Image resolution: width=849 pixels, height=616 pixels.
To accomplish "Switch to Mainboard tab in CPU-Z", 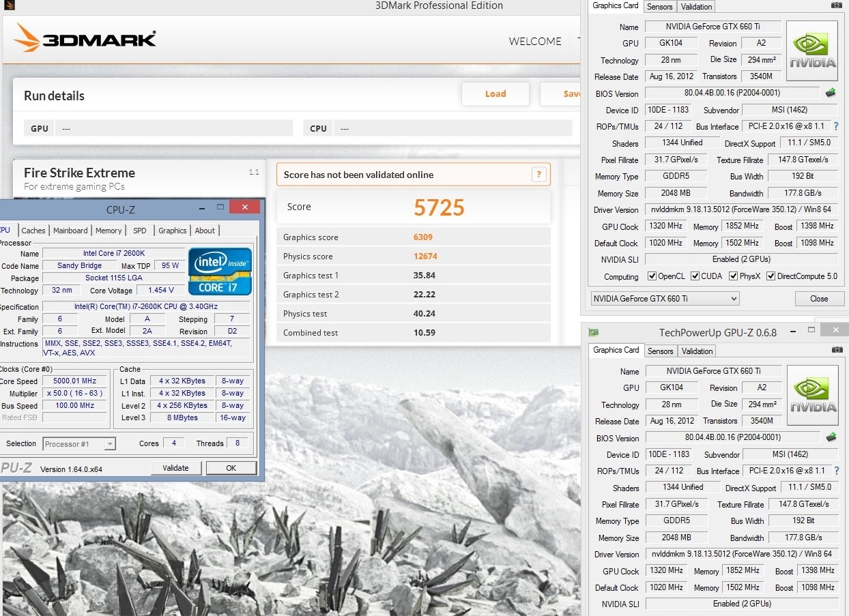I will click(70, 231).
